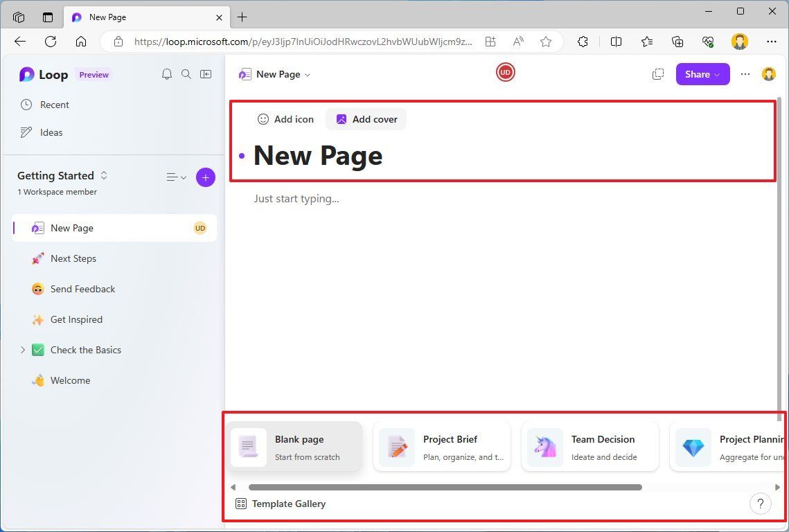Expand the New Page title dropdown chevron
The image size is (789, 532).
coord(307,74)
